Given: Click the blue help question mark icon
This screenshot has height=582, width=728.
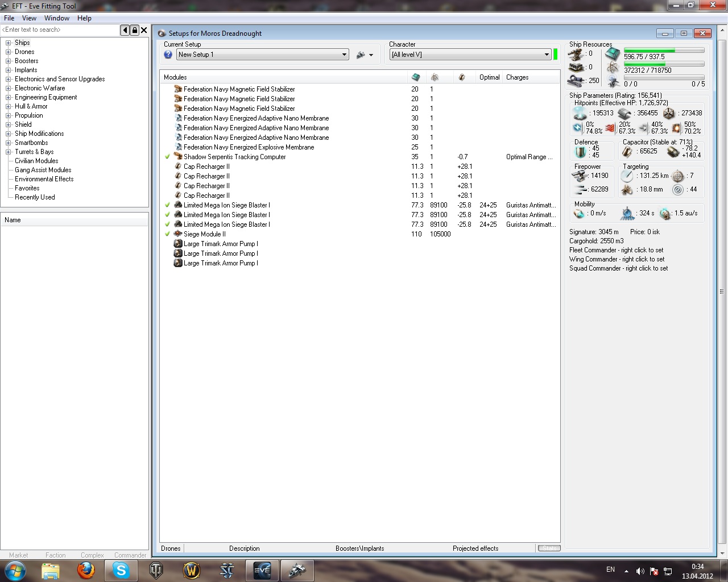Looking at the screenshot, I should pos(168,55).
